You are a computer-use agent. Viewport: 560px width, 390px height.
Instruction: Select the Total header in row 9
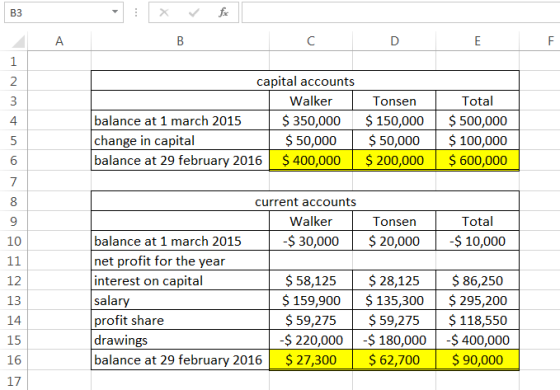pyautogui.click(x=478, y=221)
